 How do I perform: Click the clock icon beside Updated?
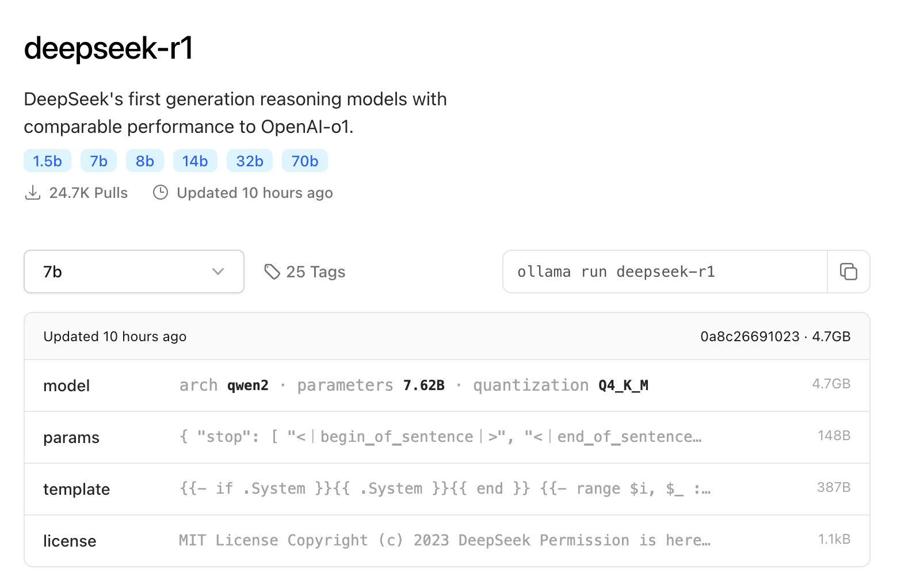point(161,193)
